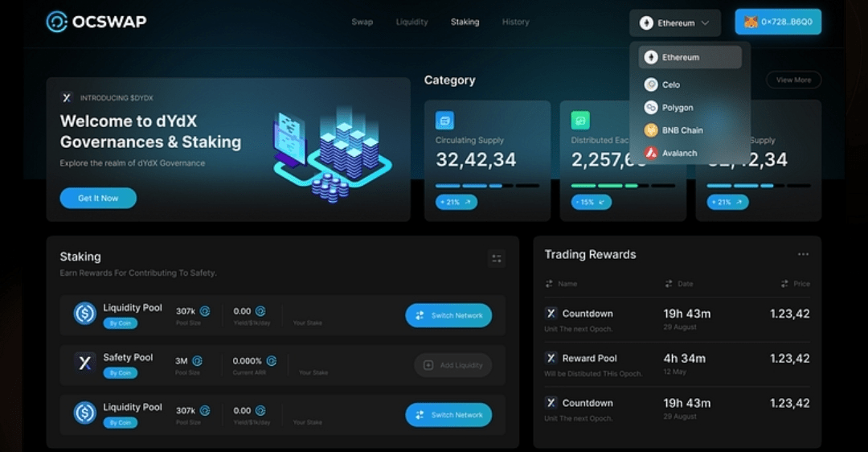Click the Avalanch red icon
Screen dimensions: 868x452
click(x=651, y=153)
